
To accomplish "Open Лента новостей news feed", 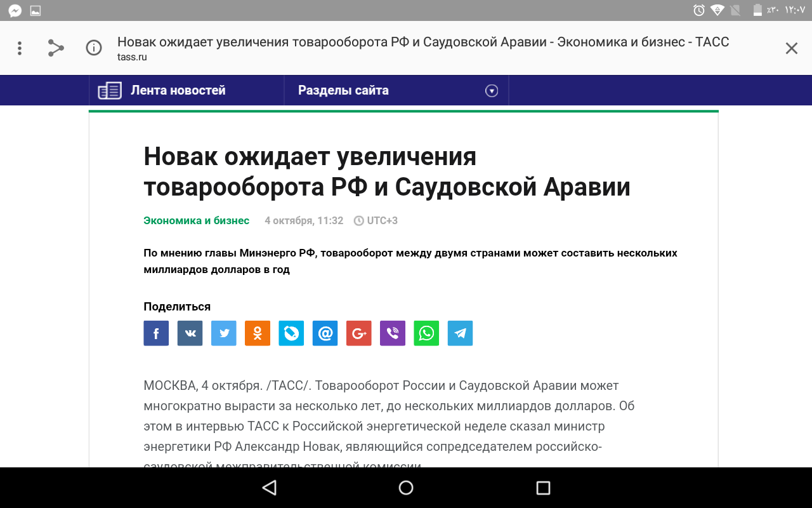I will click(x=178, y=91).
